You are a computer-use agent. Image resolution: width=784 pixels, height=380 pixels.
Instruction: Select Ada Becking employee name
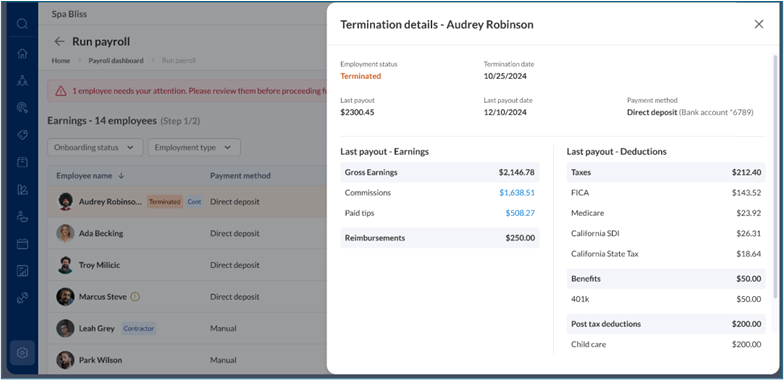[x=101, y=233]
